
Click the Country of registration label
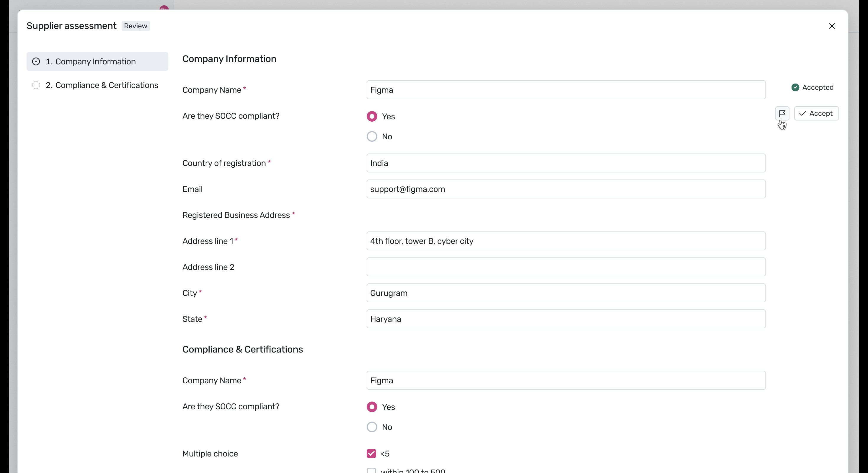tap(224, 163)
